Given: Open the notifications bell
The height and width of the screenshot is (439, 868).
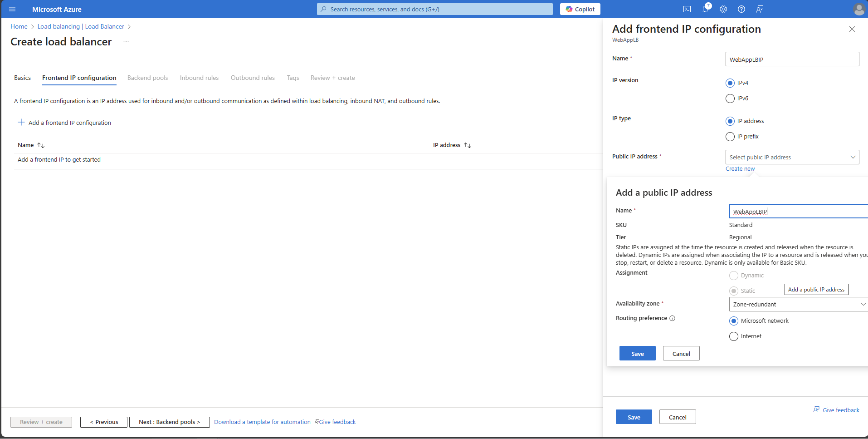Looking at the screenshot, I should tap(706, 9).
